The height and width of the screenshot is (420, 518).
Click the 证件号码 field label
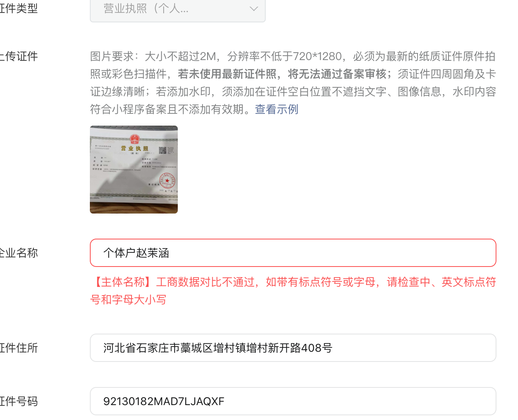click(x=19, y=401)
